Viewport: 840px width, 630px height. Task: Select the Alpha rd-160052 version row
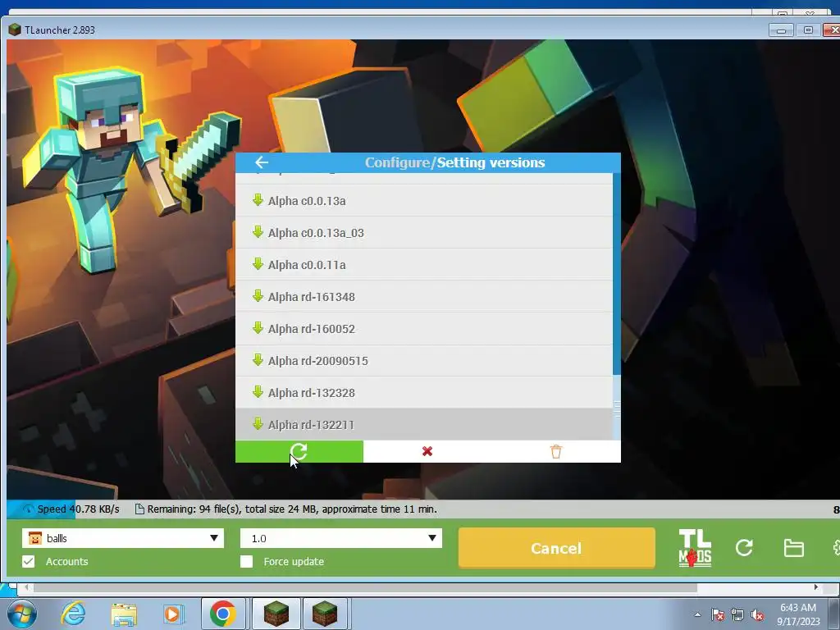point(424,328)
